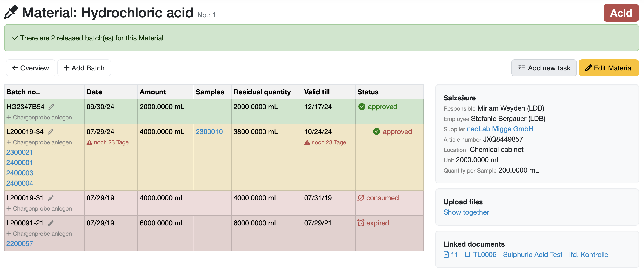Open Add new task
644x272 pixels.
pos(544,68)
